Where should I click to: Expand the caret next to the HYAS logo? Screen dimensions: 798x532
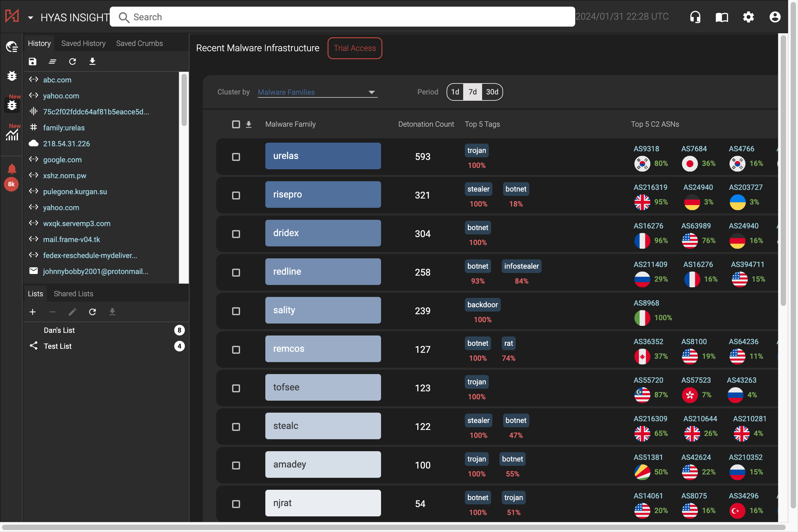31,17
